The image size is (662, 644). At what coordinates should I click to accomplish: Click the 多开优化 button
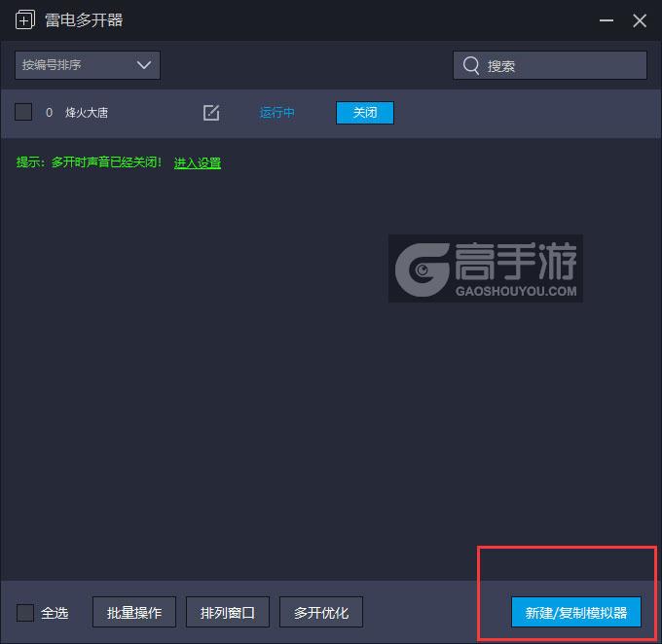(321, 612)
